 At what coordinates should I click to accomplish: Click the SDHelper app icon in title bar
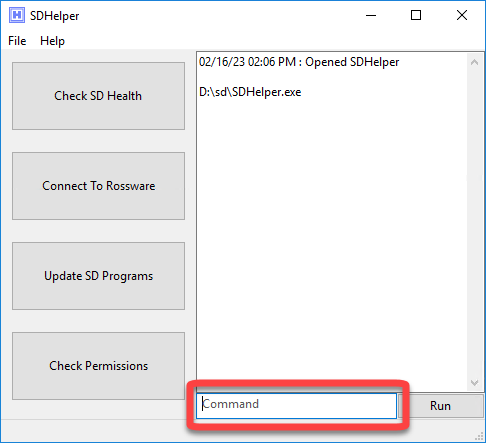coord(17,15)
